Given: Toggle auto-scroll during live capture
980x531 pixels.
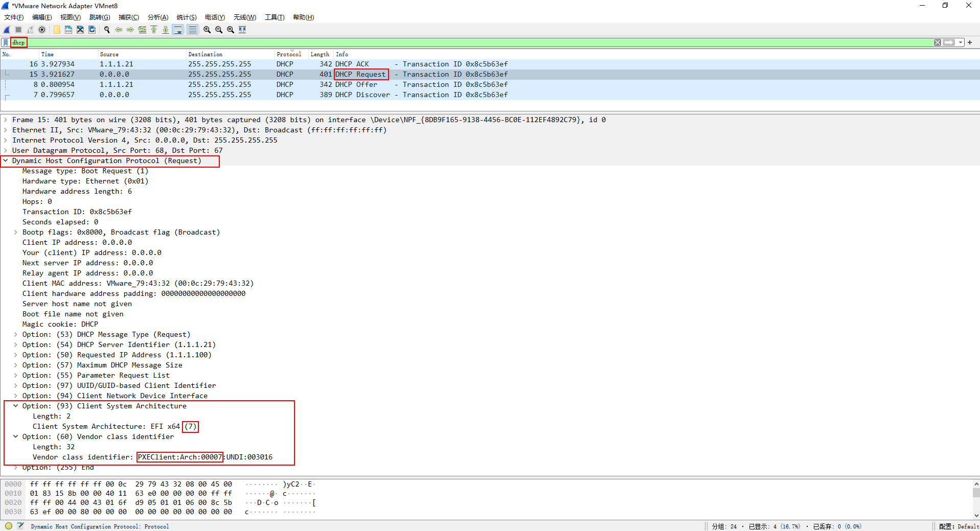Looking at the screenshot, I should pyautogui.click(x=178, y=30).
